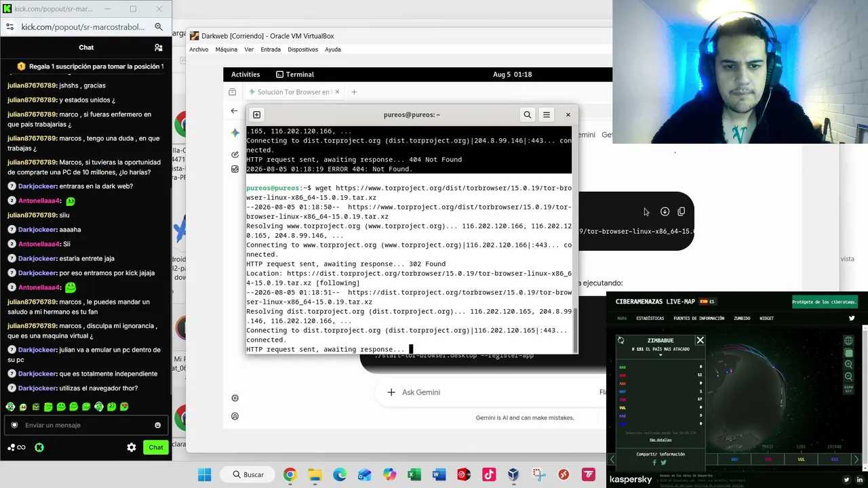Screen dimensions: 868x488
Task: Open TikTok app from the taskbar
Action: (489, 474)
